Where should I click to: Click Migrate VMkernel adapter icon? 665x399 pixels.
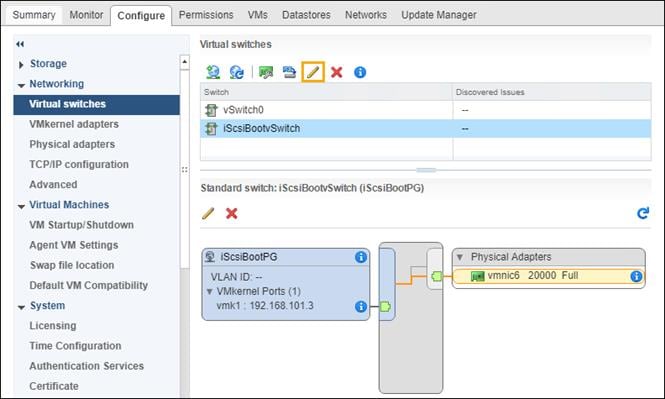point(289,72)
